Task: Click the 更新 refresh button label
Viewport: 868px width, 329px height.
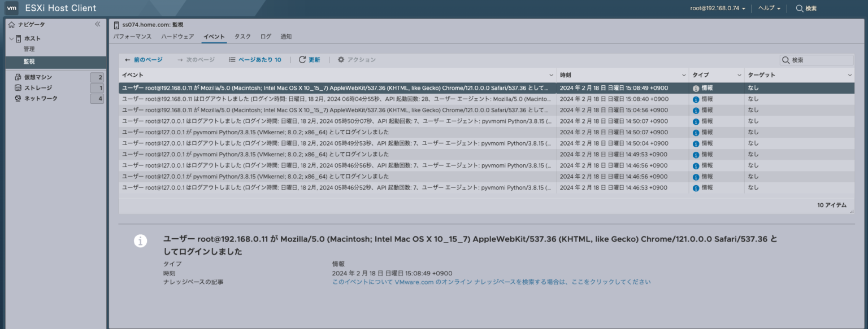Action: point(314,59)
